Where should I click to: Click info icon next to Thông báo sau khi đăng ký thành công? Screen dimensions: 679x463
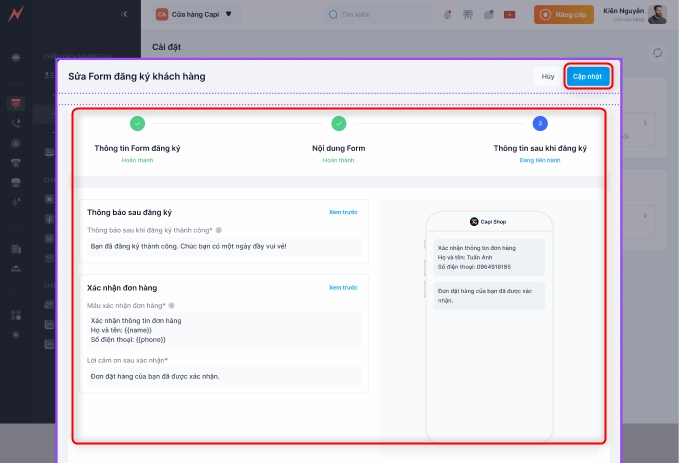point(219,230)
